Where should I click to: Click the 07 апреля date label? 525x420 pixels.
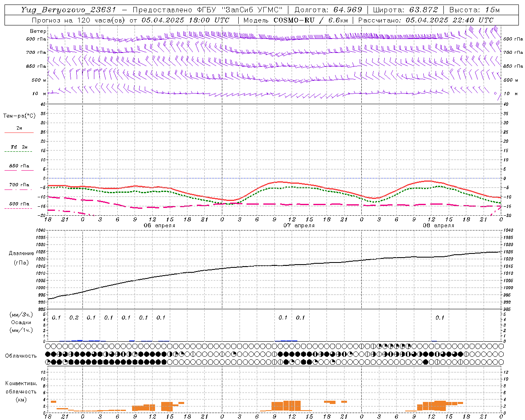299,226
